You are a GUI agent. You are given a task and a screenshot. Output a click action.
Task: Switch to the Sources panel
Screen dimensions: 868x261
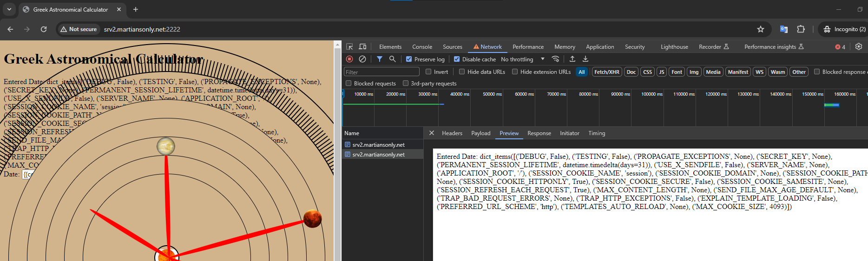tap(453, 47)
